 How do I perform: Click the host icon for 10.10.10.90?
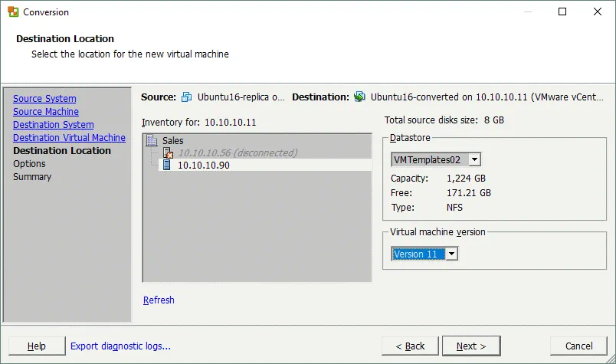[168, 166]
